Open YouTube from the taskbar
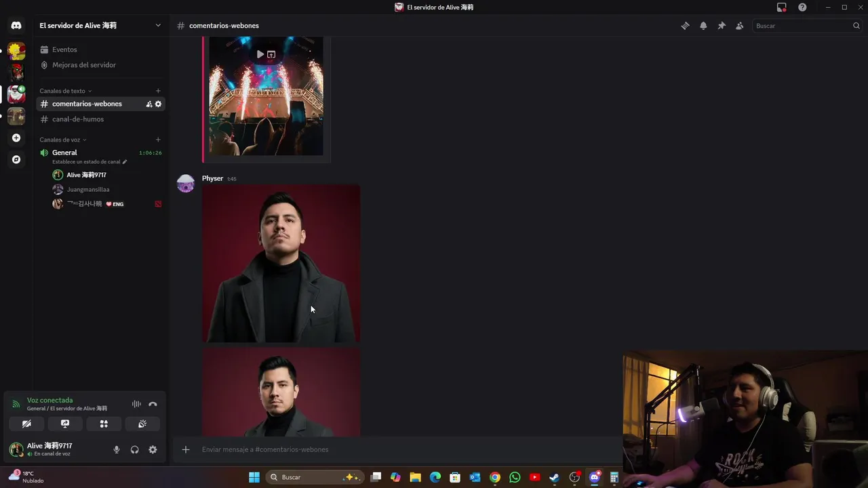The width and height of the screenshot is (868, 488). 534,477
